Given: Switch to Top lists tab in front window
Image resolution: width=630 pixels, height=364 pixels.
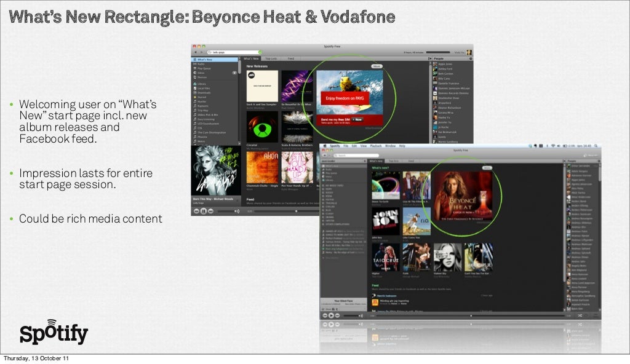Looking at the screenshot, I should point(394,161).
